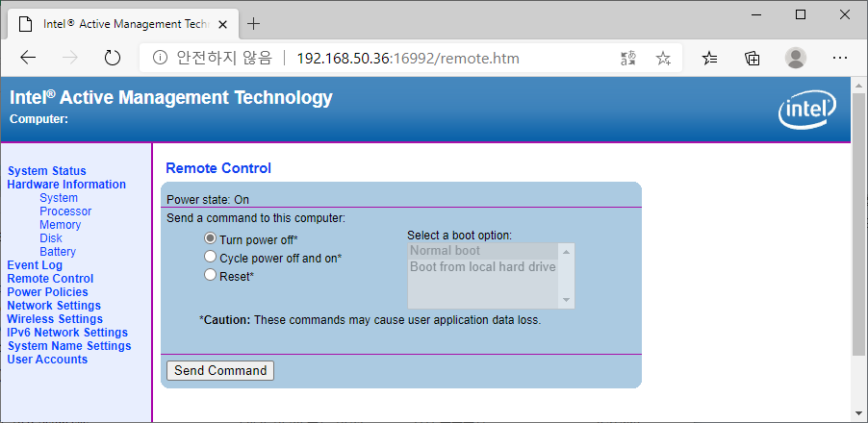Open System Name Settings page

pyautogui.click(x=69, y=345)
